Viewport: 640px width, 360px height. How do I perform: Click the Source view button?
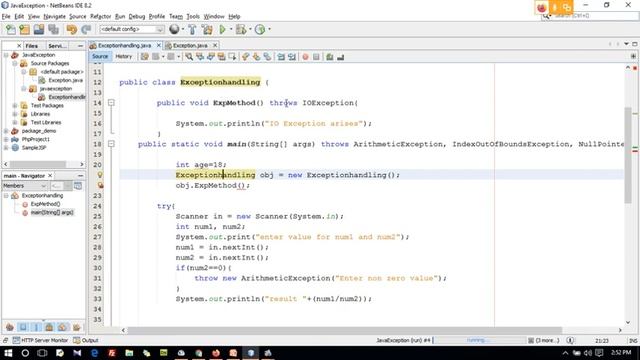click(x=100, y=56)
